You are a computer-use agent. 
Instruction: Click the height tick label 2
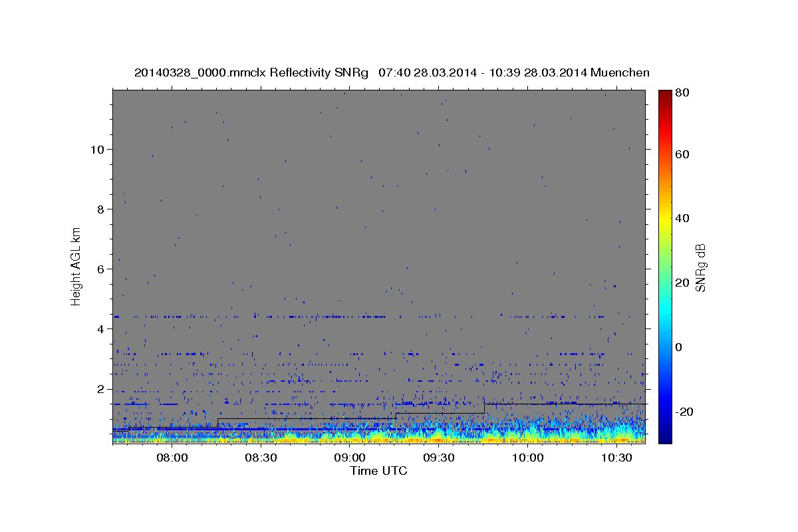coord(100,389)
